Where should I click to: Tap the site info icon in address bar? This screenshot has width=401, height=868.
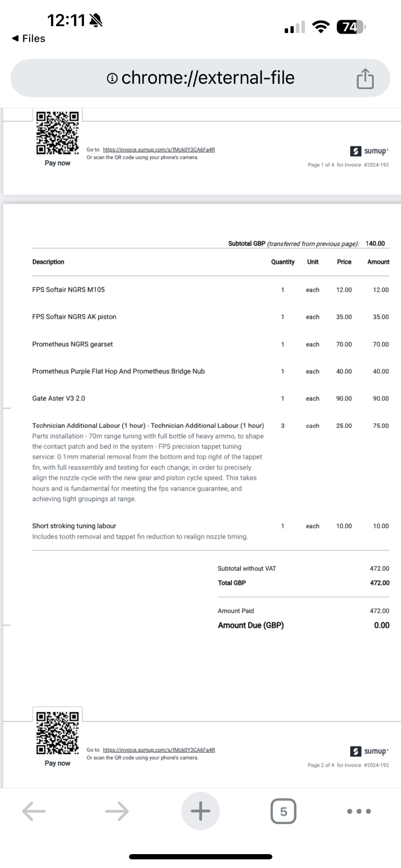click(113, 78)
